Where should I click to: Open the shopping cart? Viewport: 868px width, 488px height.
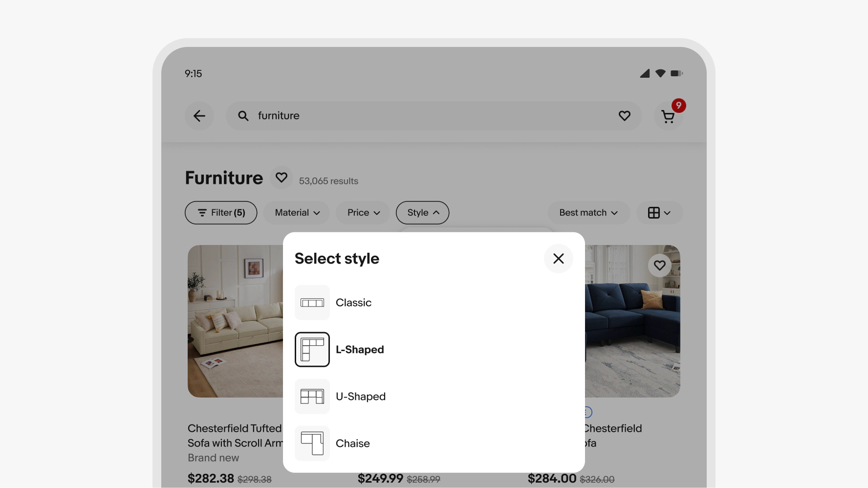tap(668, 116)
